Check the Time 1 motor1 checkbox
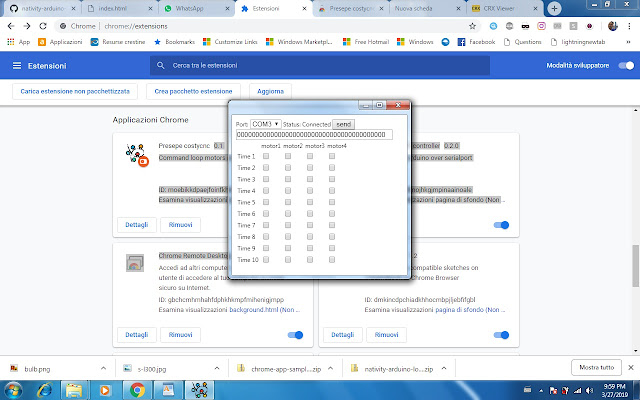 [266, 156]
